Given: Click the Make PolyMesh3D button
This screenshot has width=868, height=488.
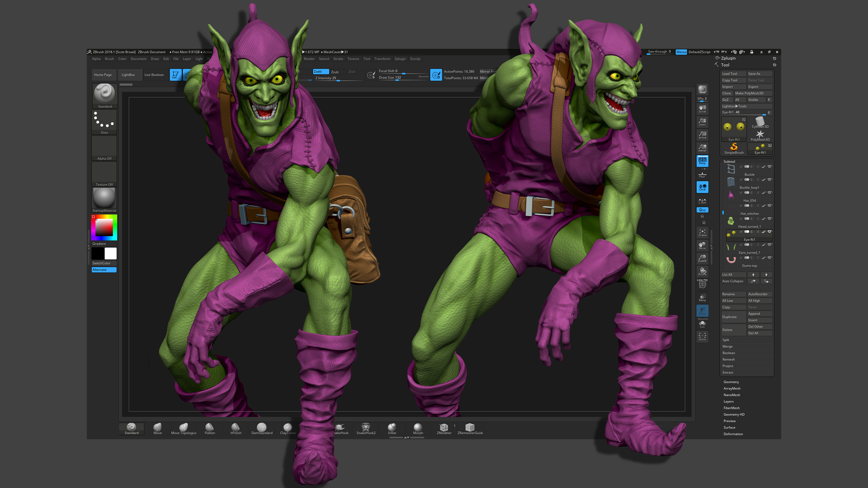Looking at the screenshot, I should click(x=753, y=93).
